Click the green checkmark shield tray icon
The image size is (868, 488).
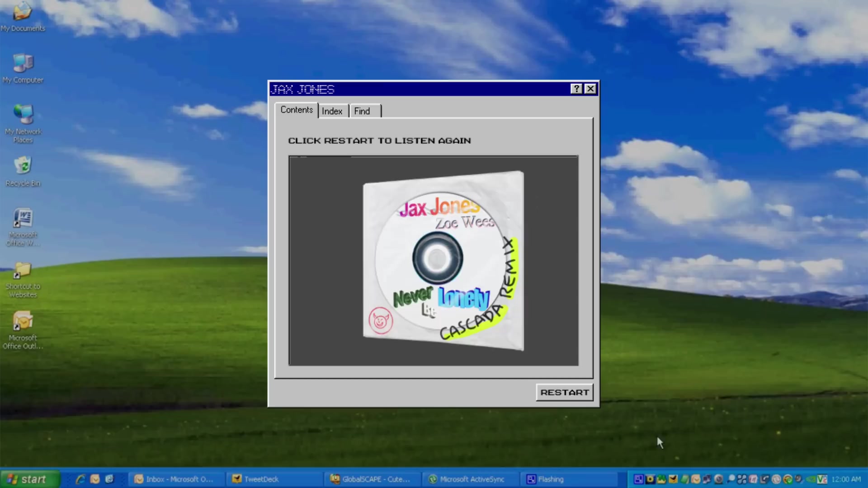pos(788,479)
